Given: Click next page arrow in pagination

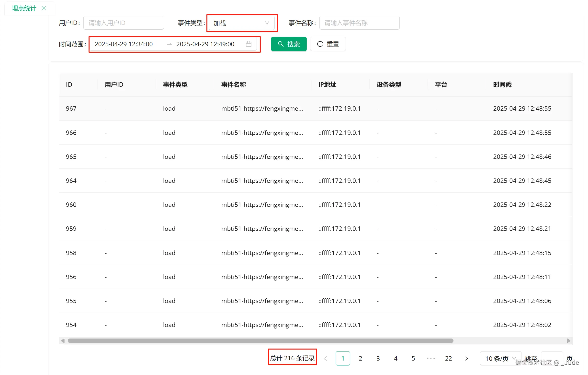Looking at the screenshot, I should [x=466, y=358].
